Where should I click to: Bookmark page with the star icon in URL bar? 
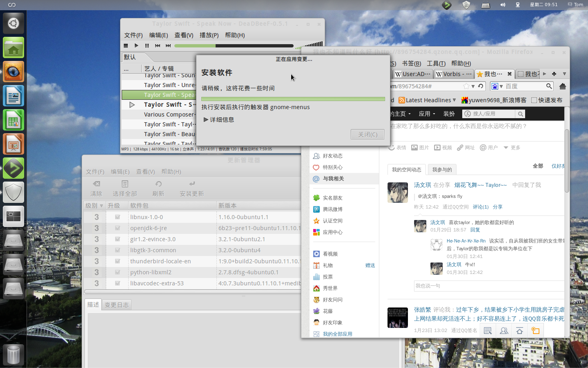pos(466,86)
